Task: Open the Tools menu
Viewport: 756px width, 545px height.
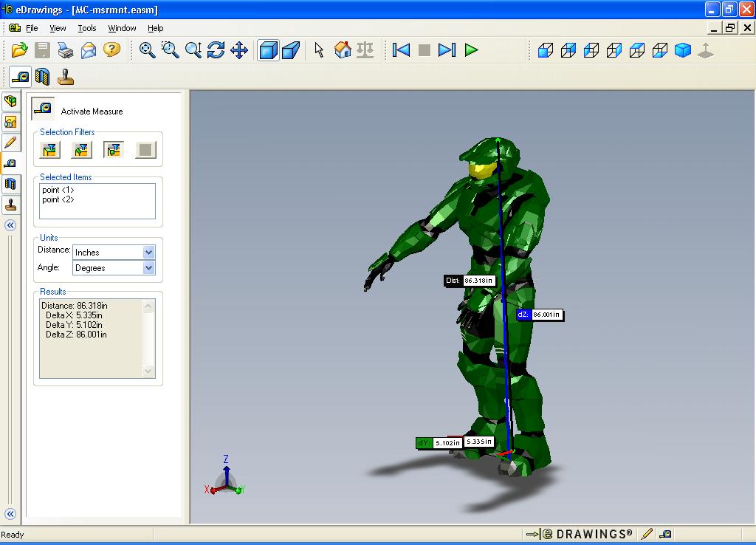Action: click(x=87, y=28)
